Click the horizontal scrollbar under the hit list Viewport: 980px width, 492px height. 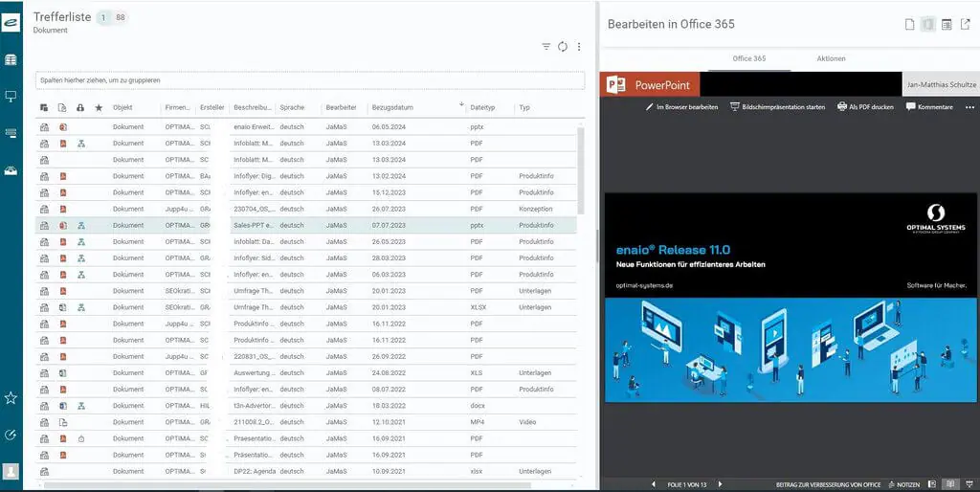(x=287, y=485)
